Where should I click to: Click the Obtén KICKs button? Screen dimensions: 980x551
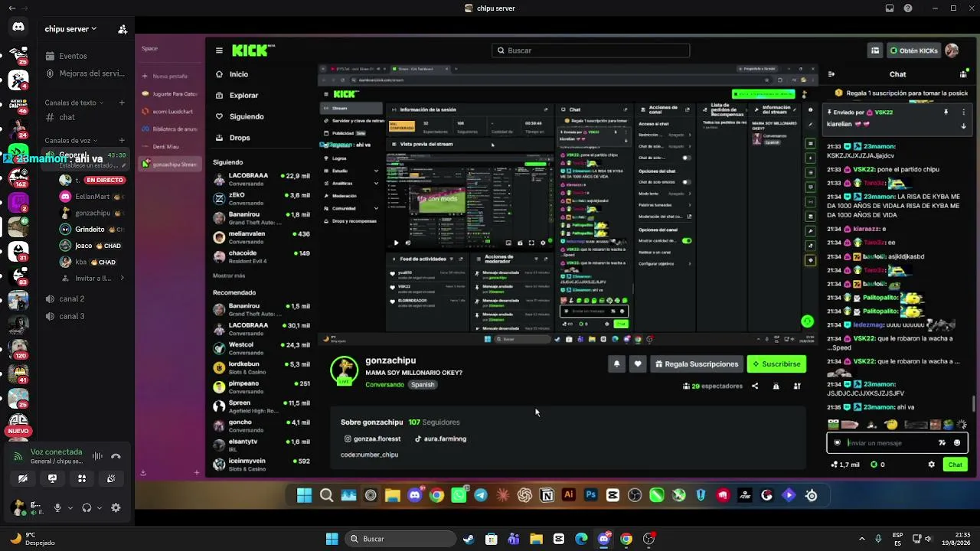pos(914,51)
